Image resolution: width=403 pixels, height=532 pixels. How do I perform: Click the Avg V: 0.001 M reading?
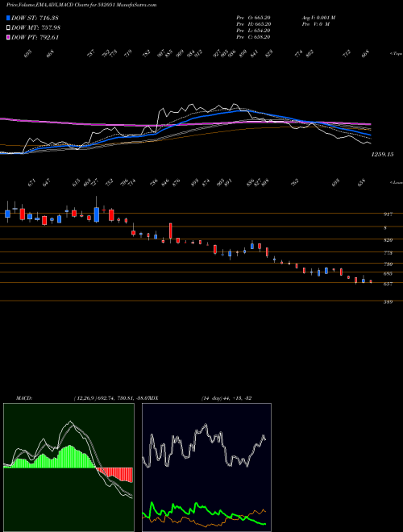[x=318, y=18]
